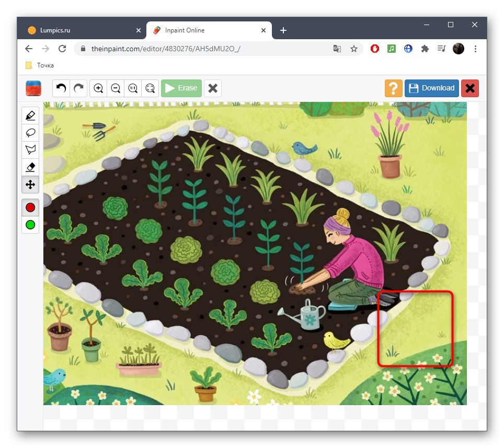Set zoom to 1:1 actual size
Image resolution: width=504 pixels, height=448 pixels.
click(x=133, y=88)
